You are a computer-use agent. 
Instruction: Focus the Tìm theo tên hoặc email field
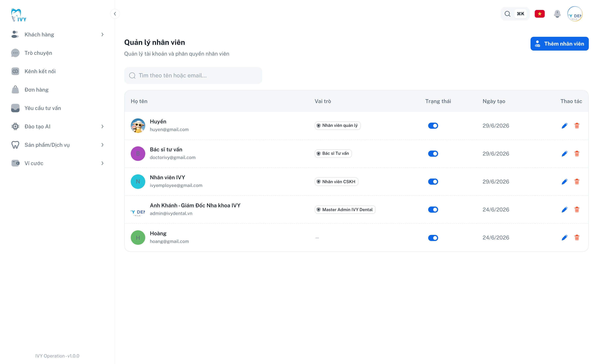(193, 75)
